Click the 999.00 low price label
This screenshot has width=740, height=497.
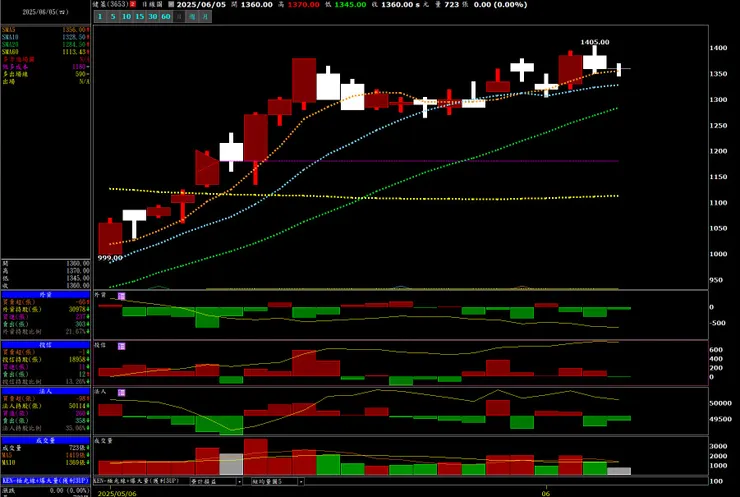(110, 258)
